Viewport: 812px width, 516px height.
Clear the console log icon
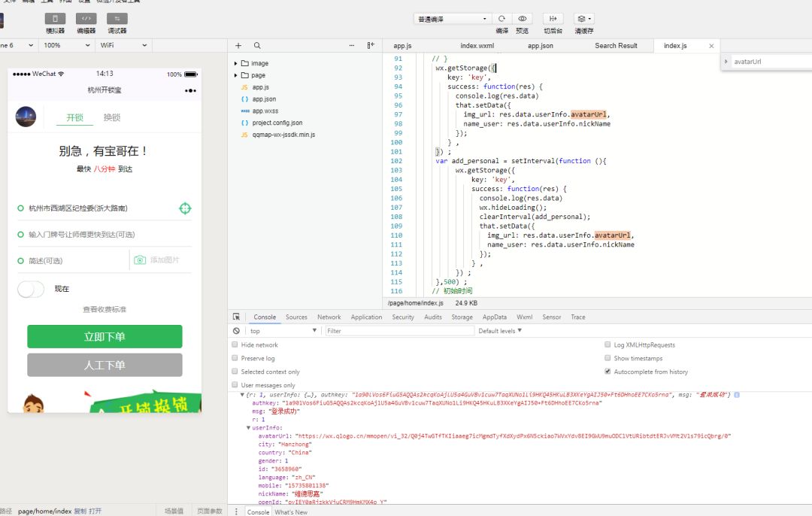[x=236, y=330]
